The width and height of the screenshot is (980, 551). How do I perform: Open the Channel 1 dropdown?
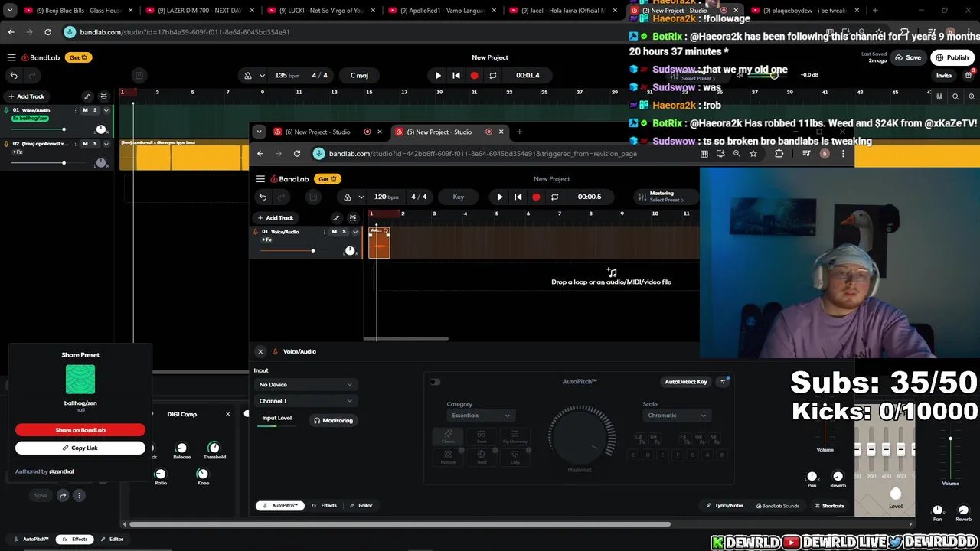pos(305,401)
